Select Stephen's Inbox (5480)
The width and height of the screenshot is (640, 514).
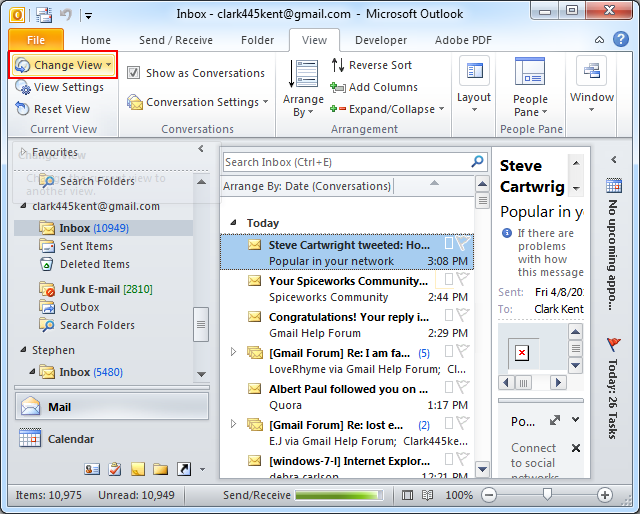[x=91, y=372]
